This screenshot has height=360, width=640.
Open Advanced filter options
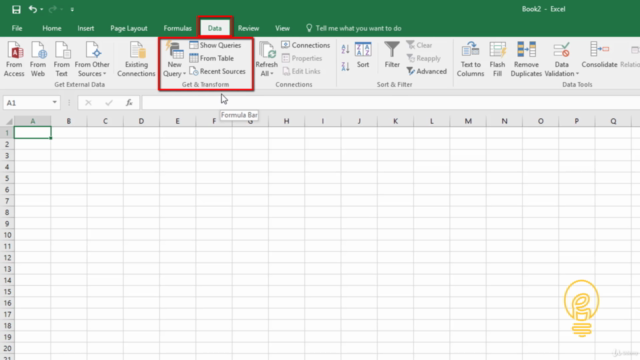(427, 71)
